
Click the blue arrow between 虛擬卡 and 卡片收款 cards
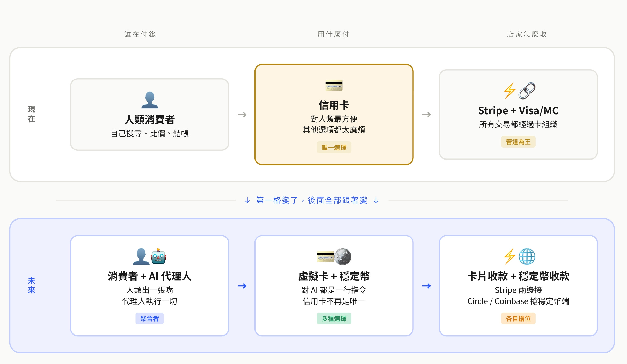(x=426, y=286)
